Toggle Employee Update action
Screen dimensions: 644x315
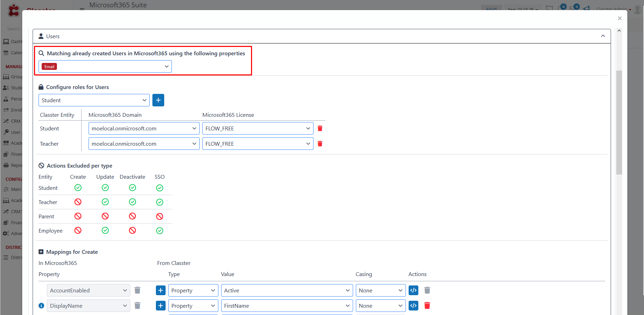point(105,231)
